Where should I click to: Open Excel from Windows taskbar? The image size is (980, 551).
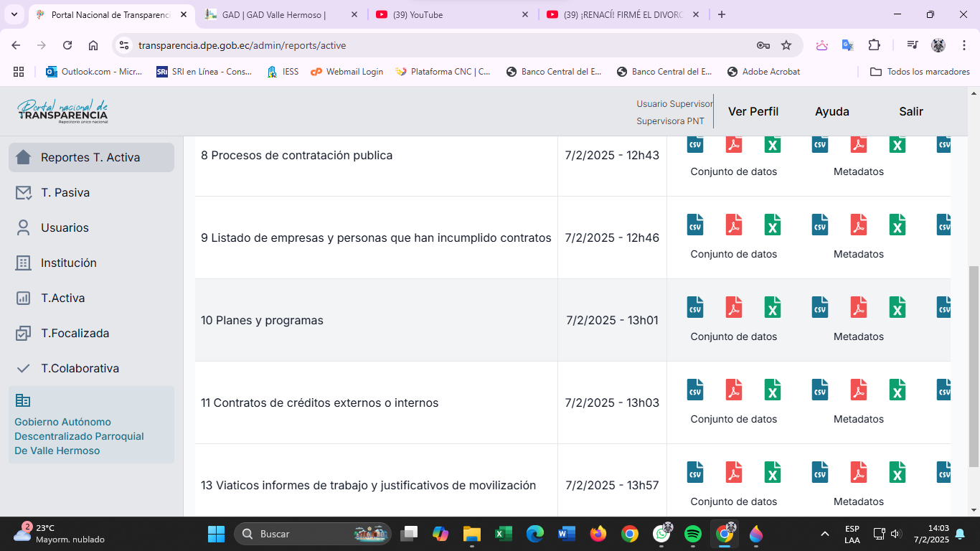[503, 534]
